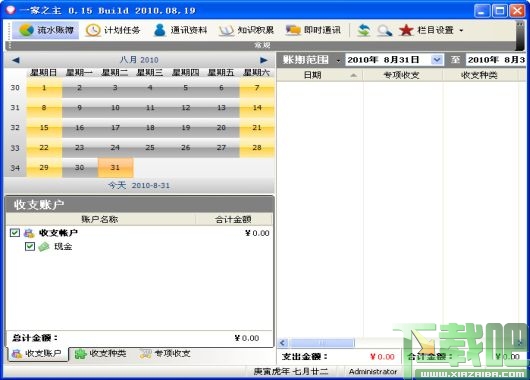This screenshot has height=380, width=530.
Task: Open 通讯资料 contacts person icon
Action: 180,30
